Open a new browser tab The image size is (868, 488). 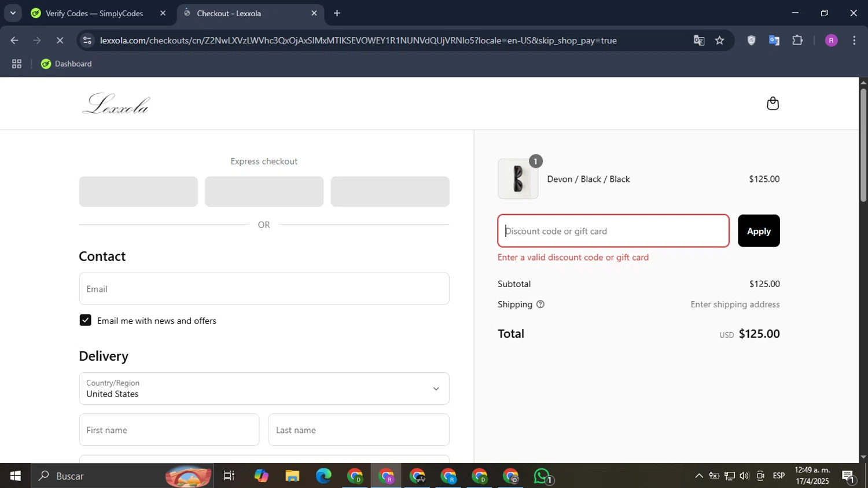click(x=337, y=13)
